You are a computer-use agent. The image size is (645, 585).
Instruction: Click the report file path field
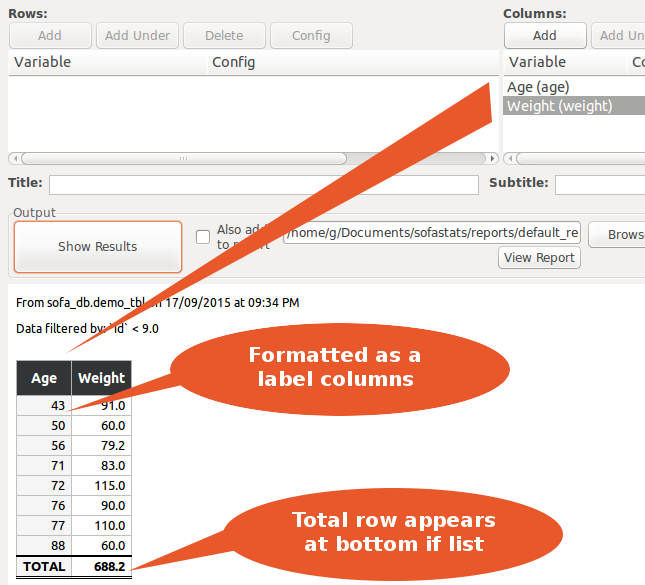coord(432,233)
